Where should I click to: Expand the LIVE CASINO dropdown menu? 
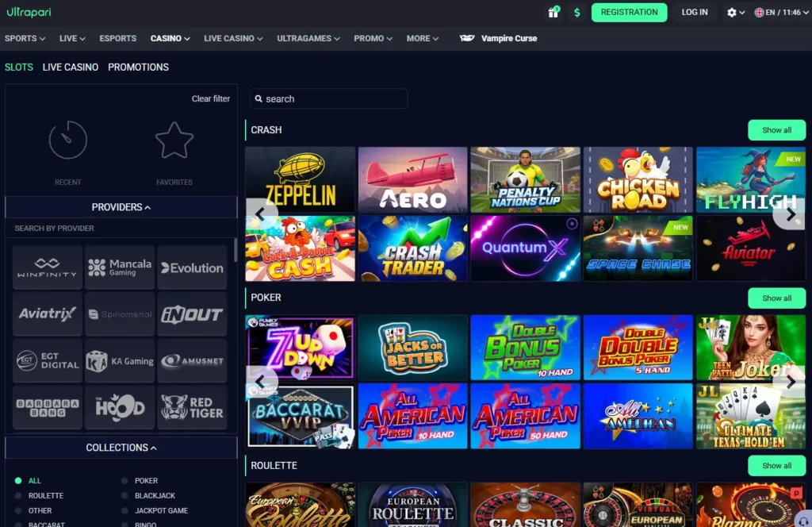tap(233, 38)
